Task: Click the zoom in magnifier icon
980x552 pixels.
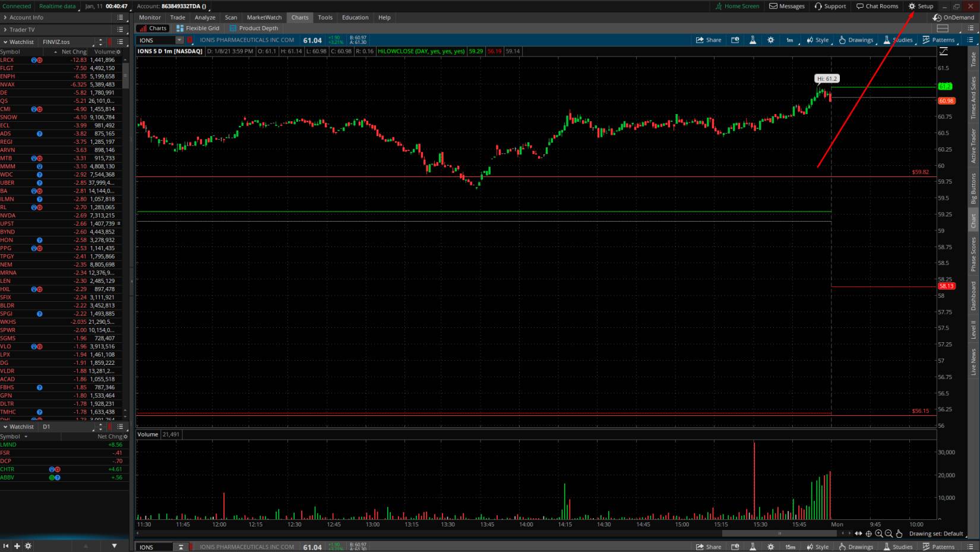Action: click(x=879, y=534)
